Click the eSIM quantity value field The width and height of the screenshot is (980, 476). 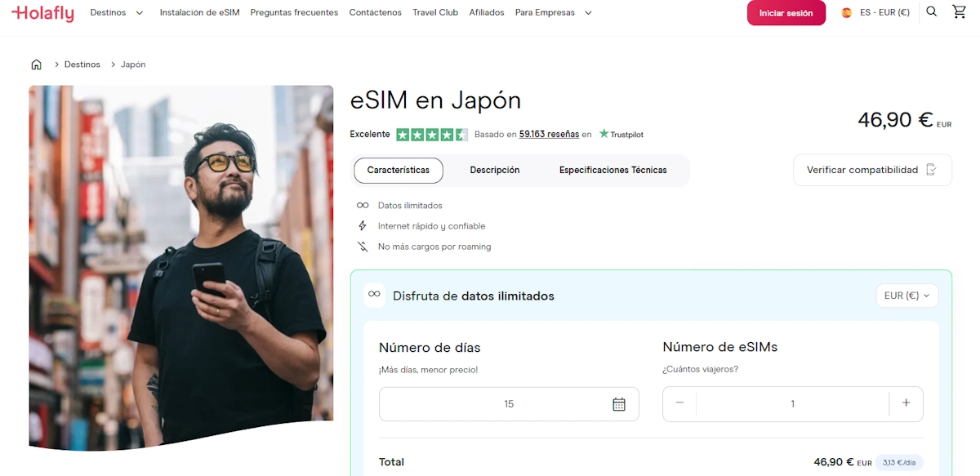tap(792, 404)
